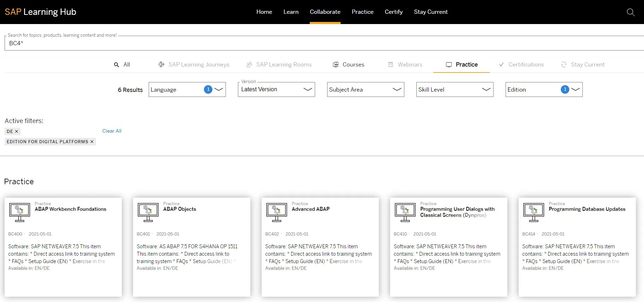Open the Latest Version dropdown
This screenshot has height=302, width=644.
click(x=276, y=89)
